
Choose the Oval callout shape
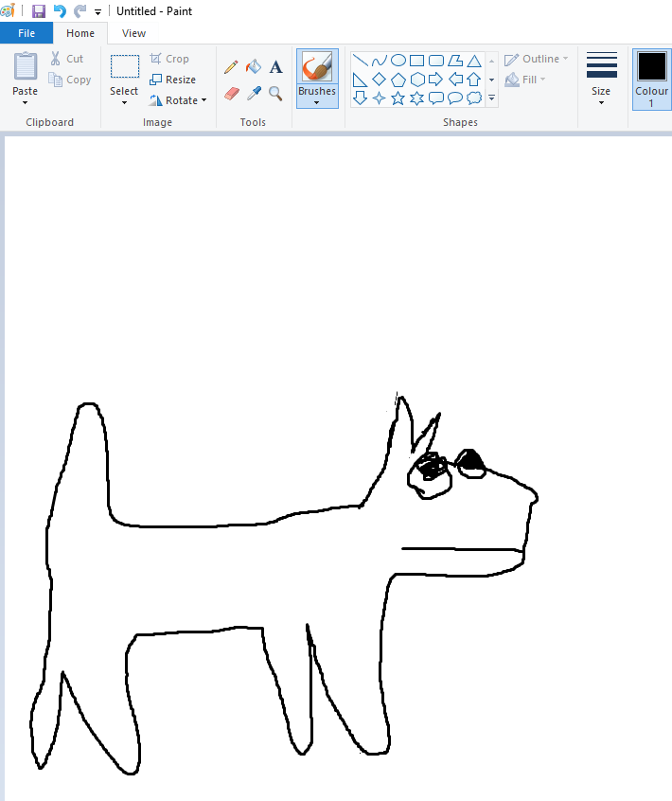coord(455,98)
